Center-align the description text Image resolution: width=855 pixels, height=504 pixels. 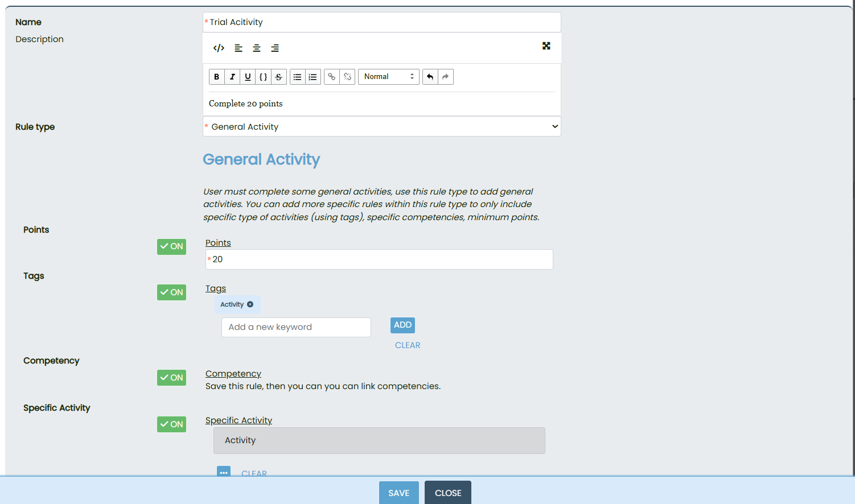click(x=257, y=48)
